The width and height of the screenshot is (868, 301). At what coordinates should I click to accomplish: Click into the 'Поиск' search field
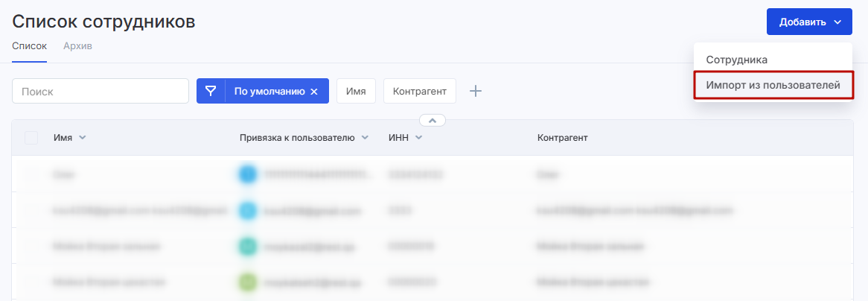[100, 91]
